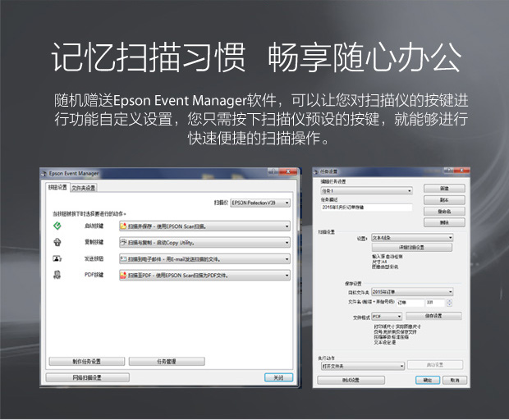Screen dimensions: 509x420
Task: Click the start number stepper arrows
Action: 449,303
